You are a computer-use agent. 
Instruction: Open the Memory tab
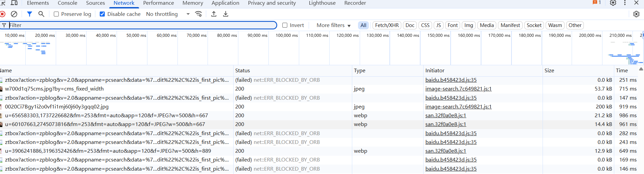[193, 3]
